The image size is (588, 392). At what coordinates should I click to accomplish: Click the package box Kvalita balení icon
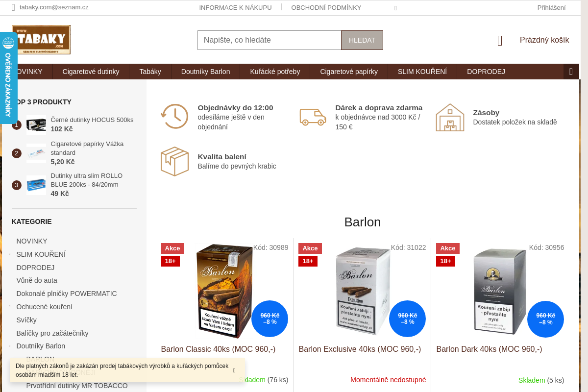(174, 161)
